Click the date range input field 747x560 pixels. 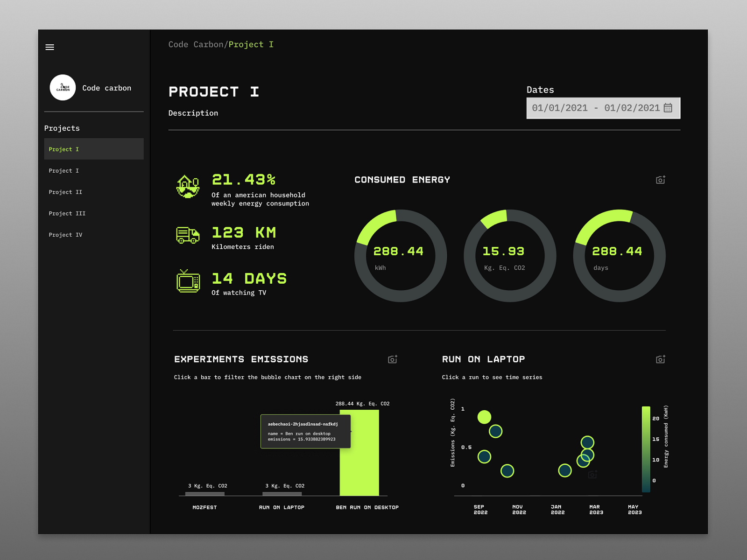(x=593, y=107)
